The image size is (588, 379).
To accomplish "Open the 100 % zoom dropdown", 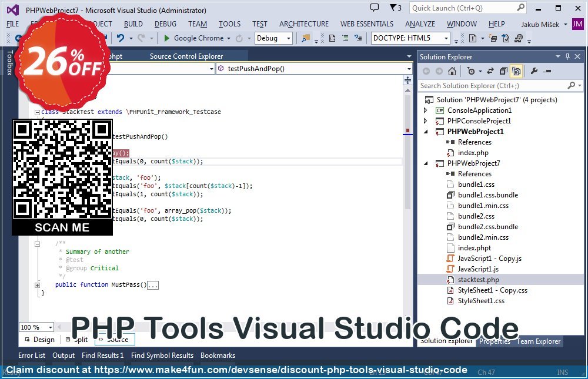I will tap(50, 327).
